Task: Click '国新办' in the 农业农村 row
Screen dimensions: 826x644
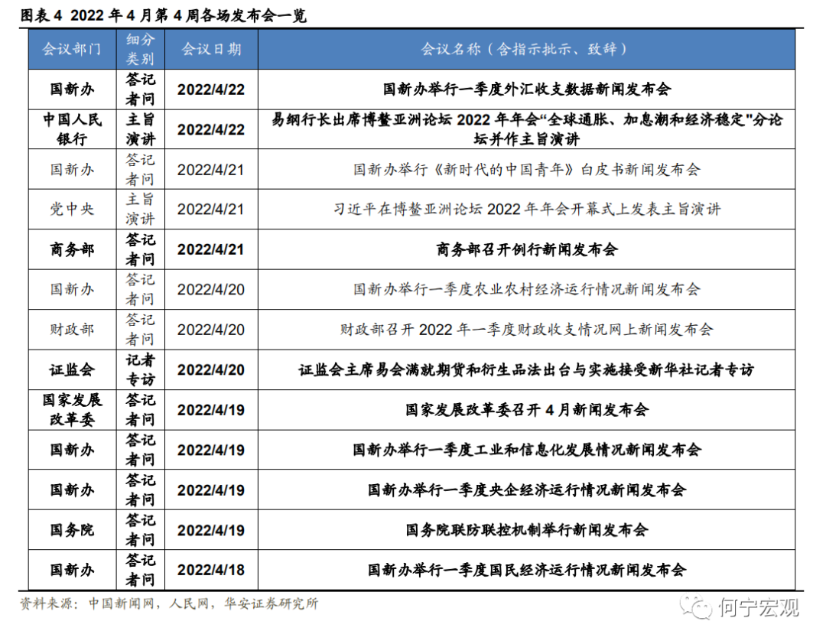Action: coord(72,289)
